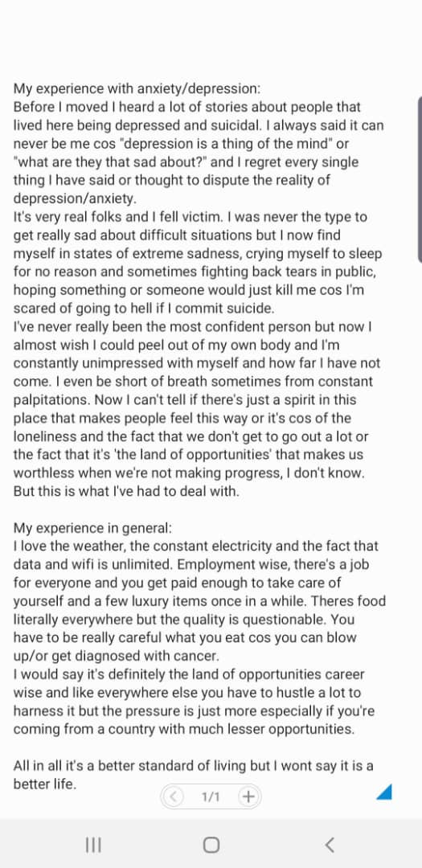Add a new page with plus icon
The width and height of the screenshot is (422, 868).
coord(248,796)
